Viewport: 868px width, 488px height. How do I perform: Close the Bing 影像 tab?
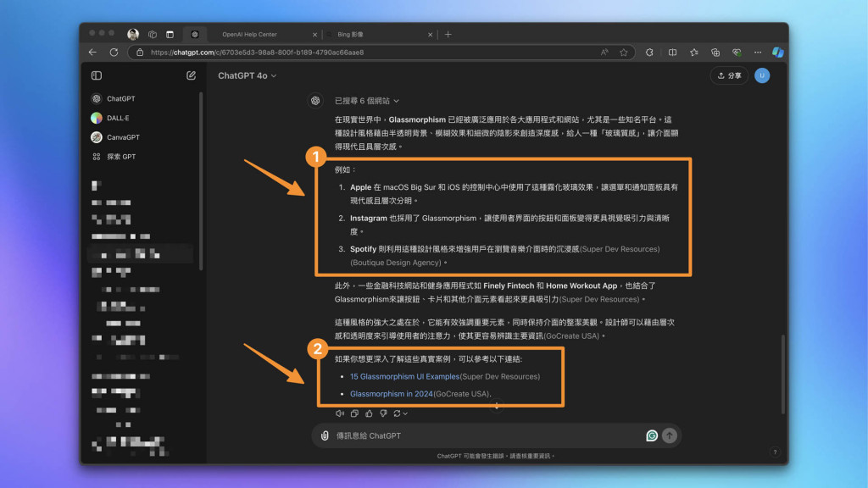tap(430, 34)
